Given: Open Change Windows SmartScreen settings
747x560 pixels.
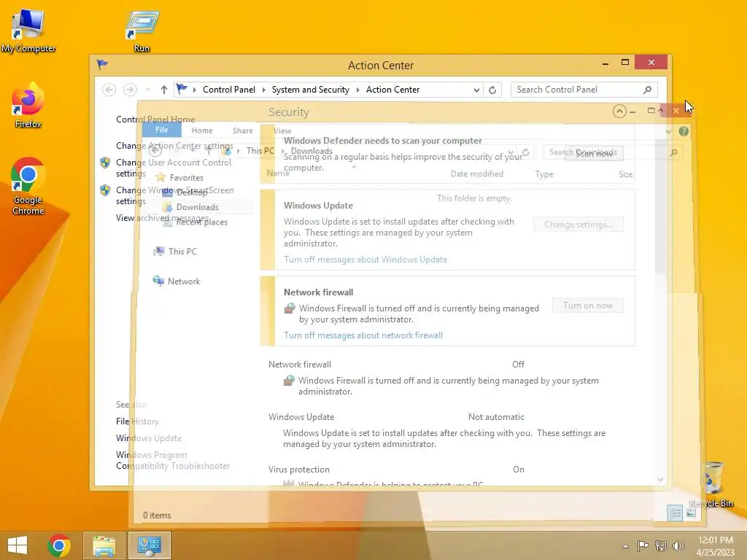Looking at the screenshot, I should (x=175, y=195).
